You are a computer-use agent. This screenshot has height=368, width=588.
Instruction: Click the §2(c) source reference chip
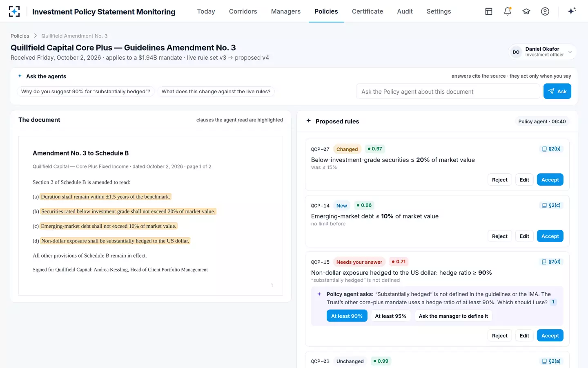click(x=551, y=205)
